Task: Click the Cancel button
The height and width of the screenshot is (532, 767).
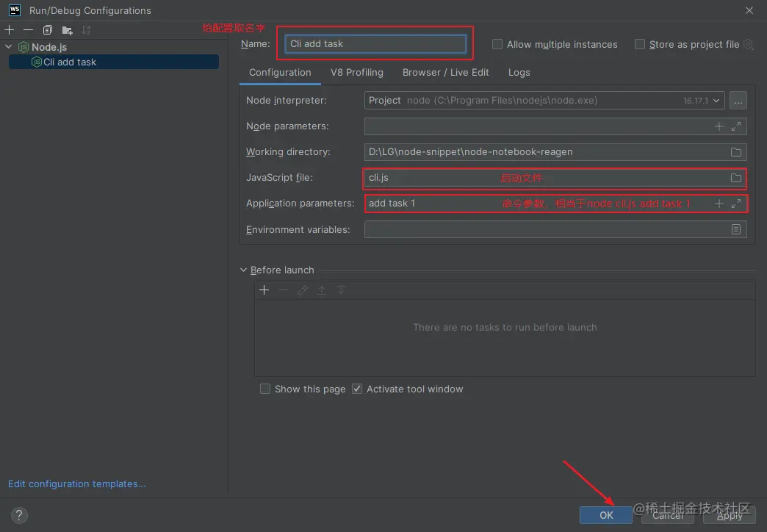Action: 668,515
